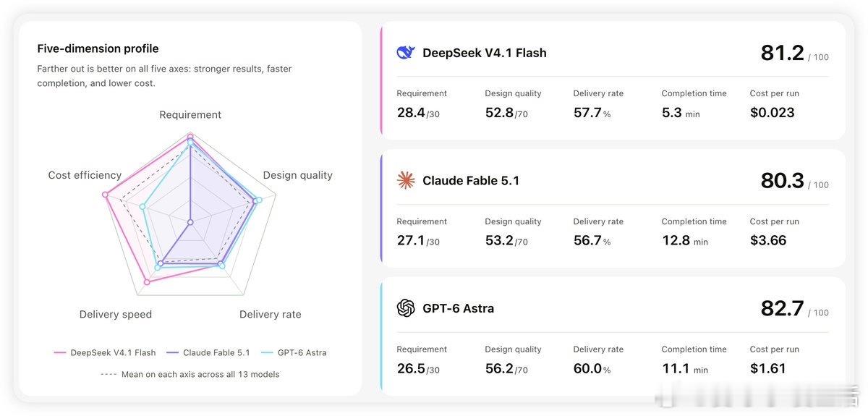This screenshot has width=868, height=416.
Task: Click the 82.7 score of GPT-6 Astra
Action: [782, 308]
